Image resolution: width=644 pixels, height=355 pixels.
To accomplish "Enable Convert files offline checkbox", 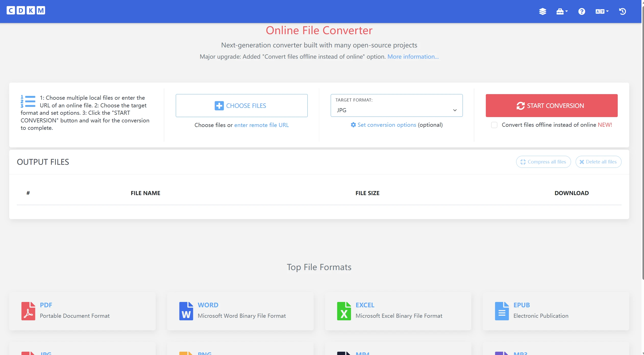I will point(494,125).
